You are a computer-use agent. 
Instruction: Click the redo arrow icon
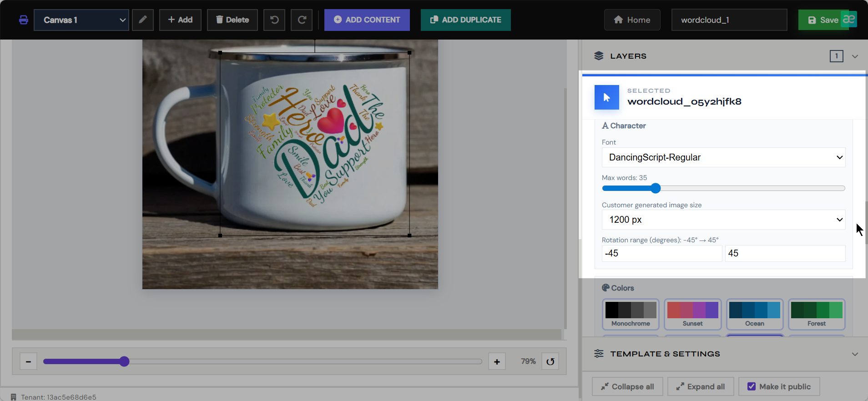pyautogui.click(x=302, y=20)
